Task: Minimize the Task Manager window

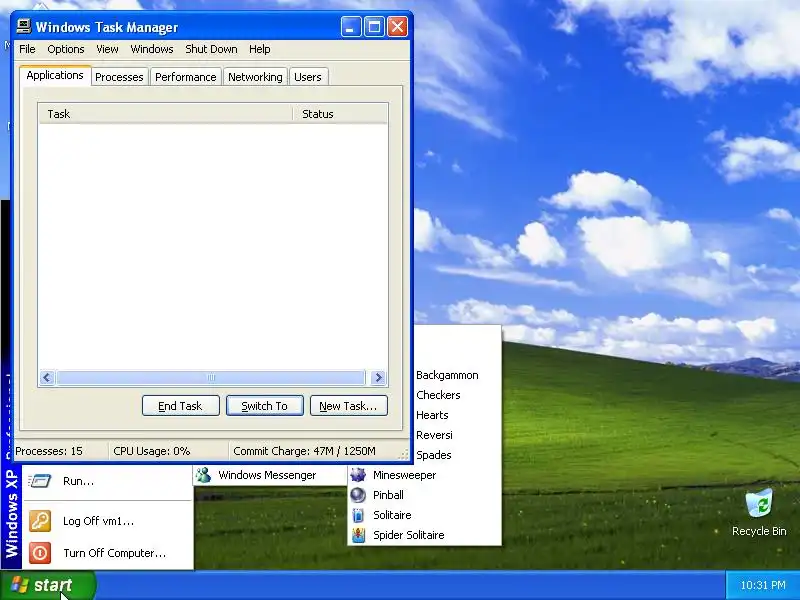Action: click(351, 27)
